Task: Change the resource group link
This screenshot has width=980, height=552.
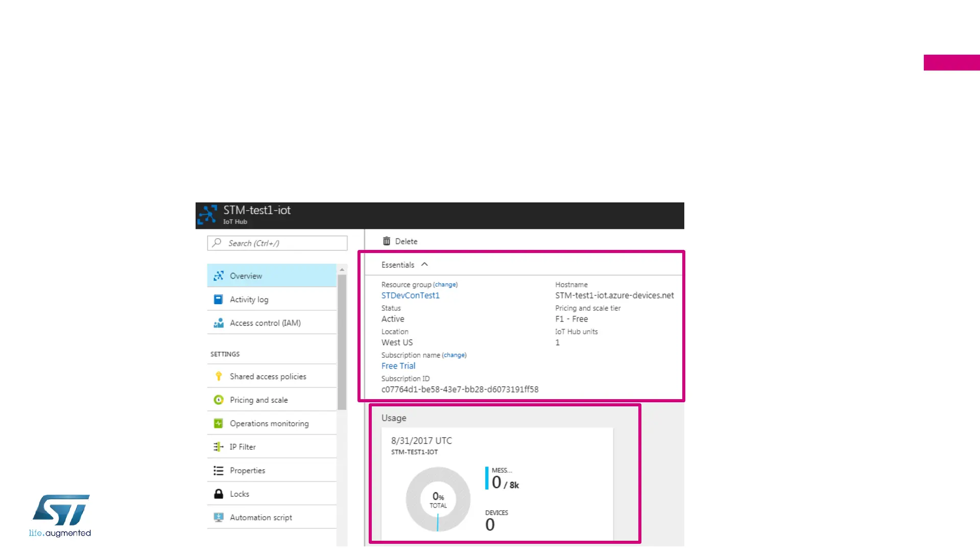Action: tap(445, 285)
